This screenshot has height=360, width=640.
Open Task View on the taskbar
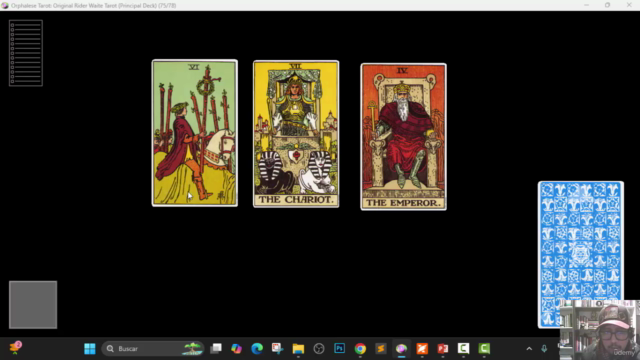pyautogui.click(x=216, y=349)
